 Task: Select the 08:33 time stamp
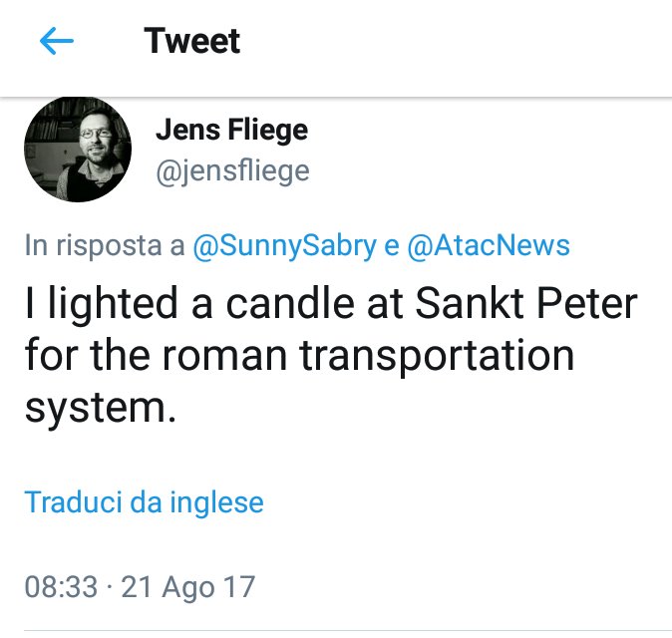(61, 586)
